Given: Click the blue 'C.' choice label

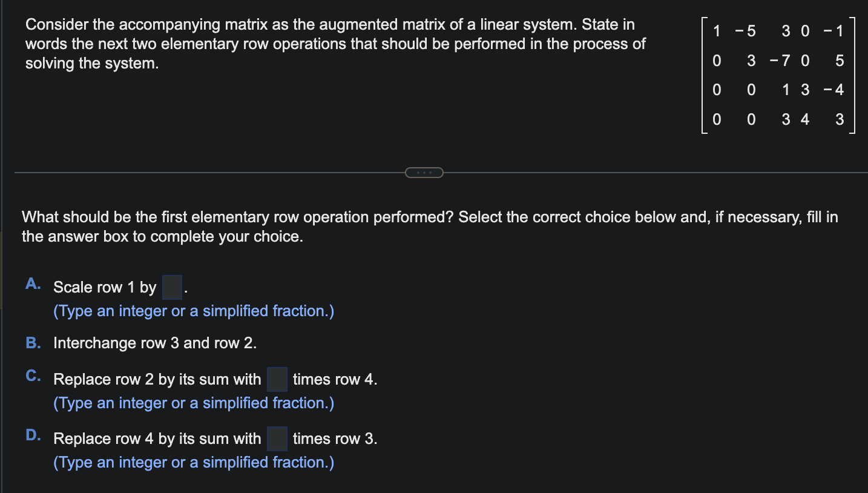Looking at the screenshot, I should click(x=32, y=375).
